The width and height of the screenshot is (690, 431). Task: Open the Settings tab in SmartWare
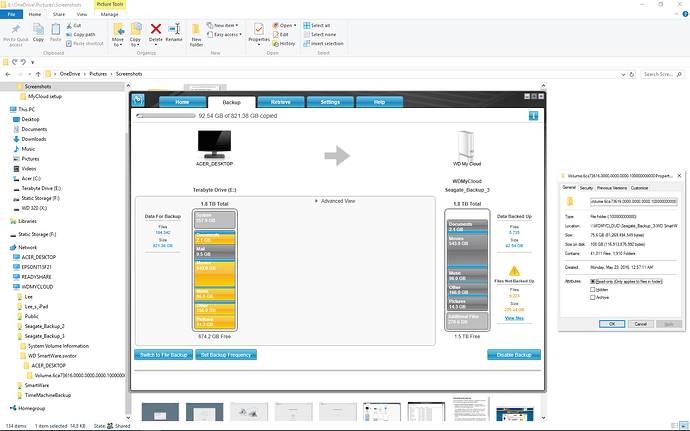pyautogui.click(x=330, y=102)
